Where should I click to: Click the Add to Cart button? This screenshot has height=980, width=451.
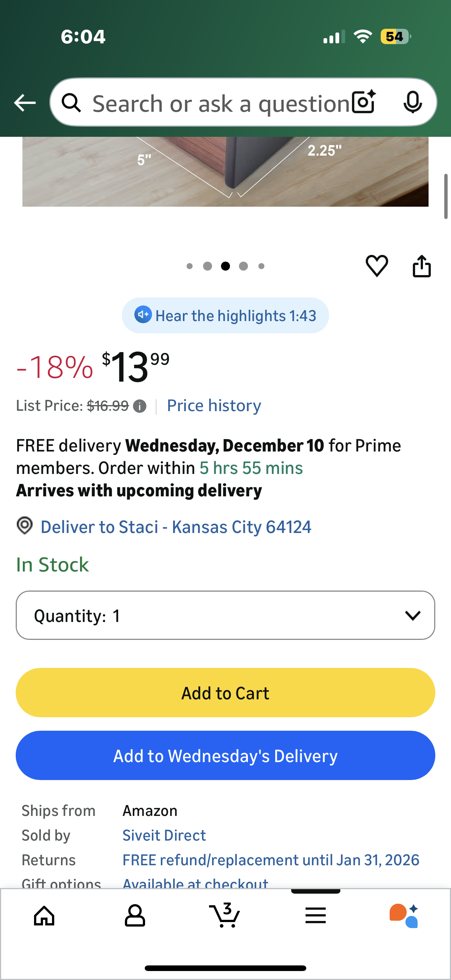(x=225, y=693)
